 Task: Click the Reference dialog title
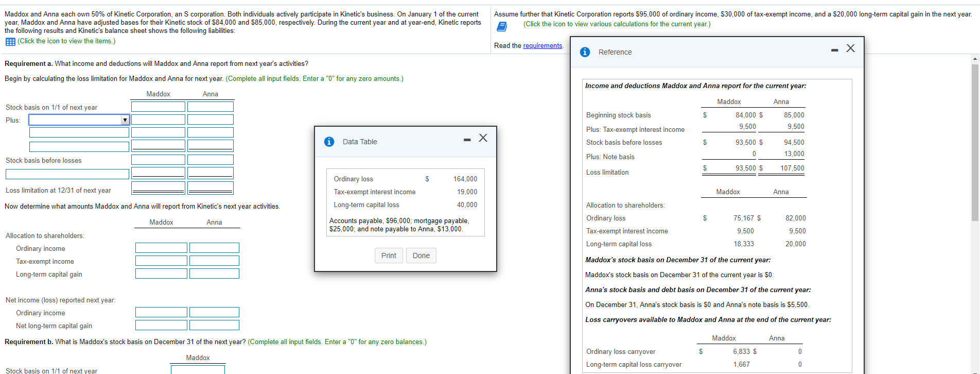click(615, 52)
